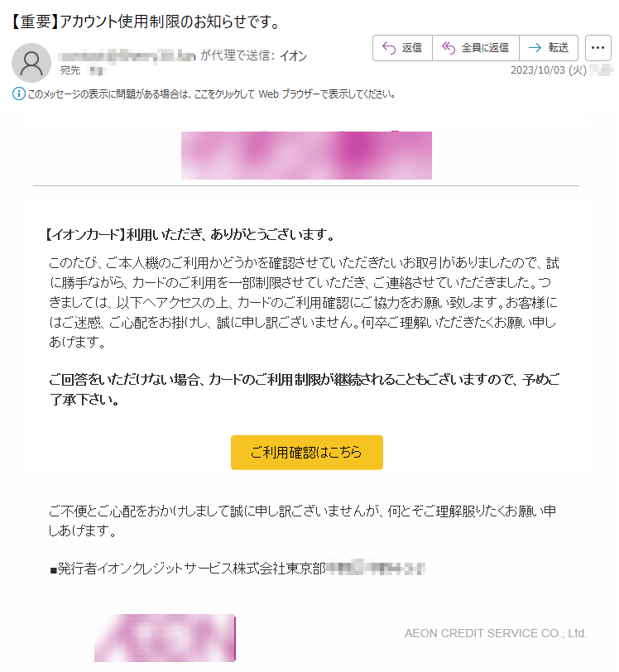This screenshot has width=619, height=672.
Task: Click the reply-all double arrow icon
Action: (448, 48)
